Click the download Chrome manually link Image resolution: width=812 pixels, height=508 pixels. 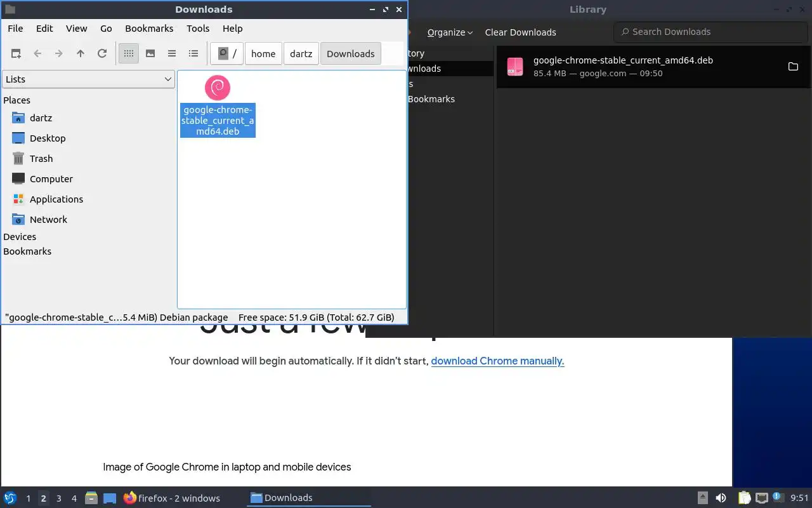coord(497,361)
